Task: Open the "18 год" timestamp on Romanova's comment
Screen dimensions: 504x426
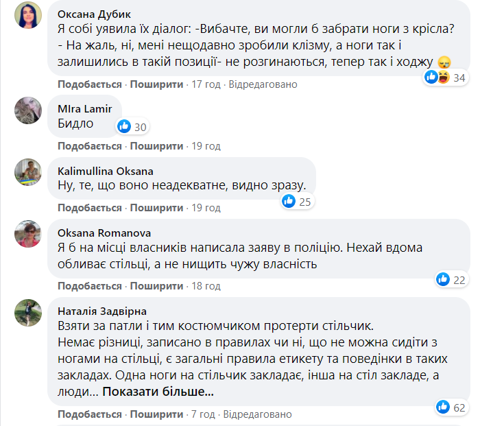Action: [x=206, y=286]
